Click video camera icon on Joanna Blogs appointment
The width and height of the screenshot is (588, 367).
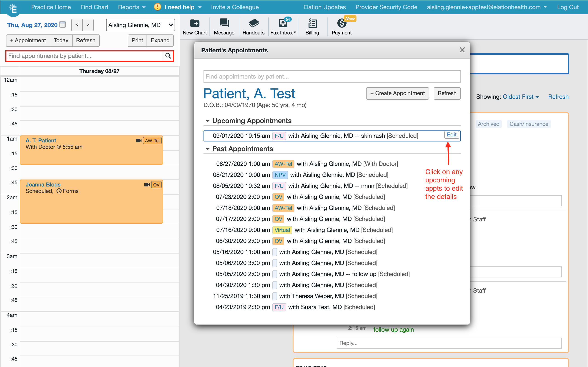[147, 185]
